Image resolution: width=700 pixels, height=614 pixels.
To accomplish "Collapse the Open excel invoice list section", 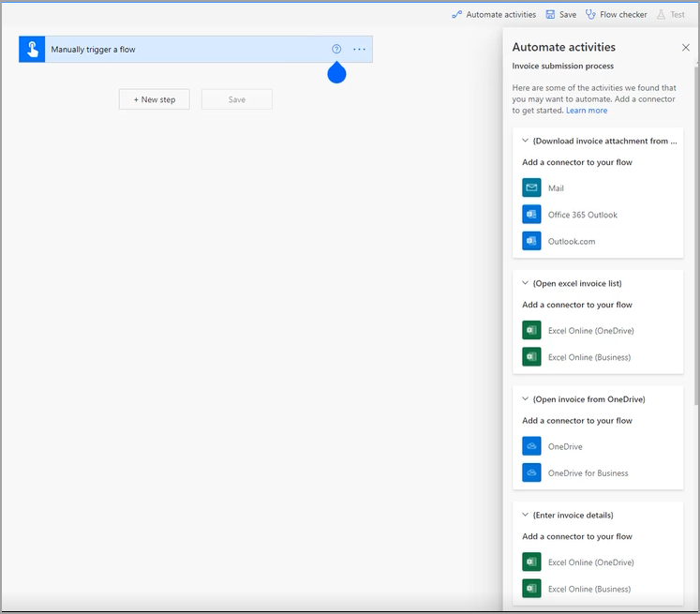I will [x=526, y=283].
